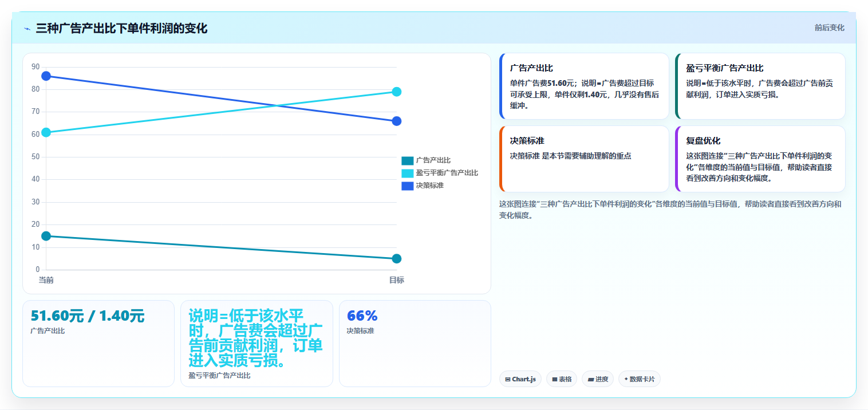Open the 广告产出比 info card heading

pos(531,68)
